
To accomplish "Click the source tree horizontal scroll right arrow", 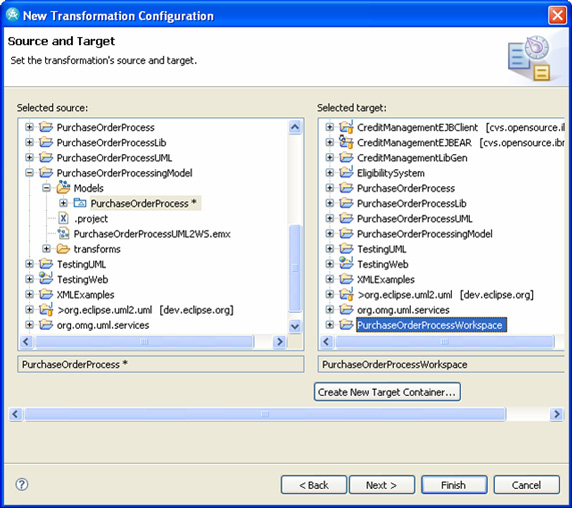I will (x=279, y=342).
